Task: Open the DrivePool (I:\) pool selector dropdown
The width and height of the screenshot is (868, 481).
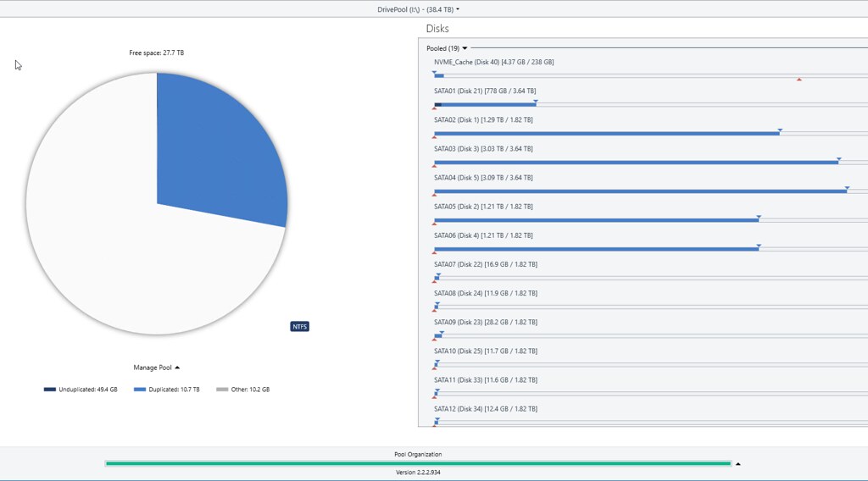Action: tap(419, 9)
